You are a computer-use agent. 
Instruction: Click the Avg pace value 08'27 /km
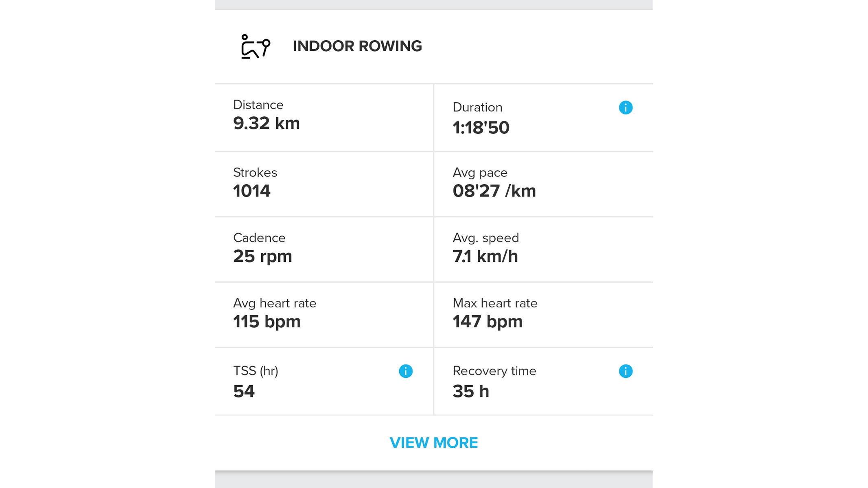[x=494, y=191]
